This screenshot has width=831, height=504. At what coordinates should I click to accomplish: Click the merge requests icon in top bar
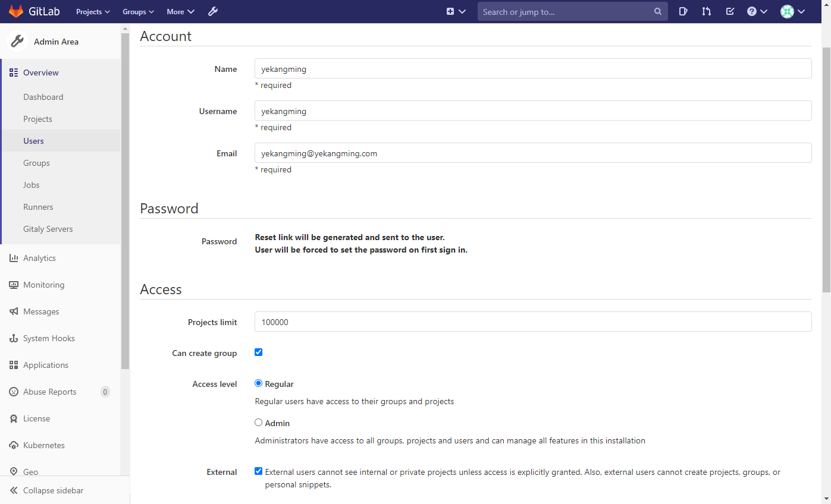(x=706, y=11)
